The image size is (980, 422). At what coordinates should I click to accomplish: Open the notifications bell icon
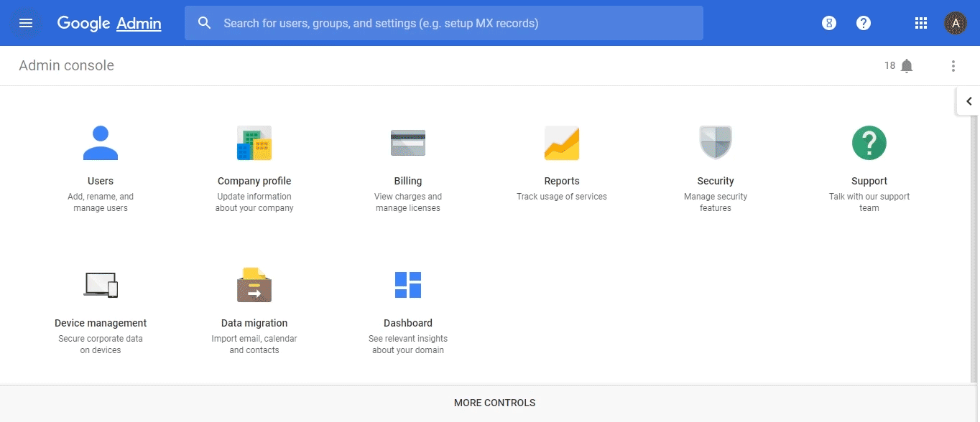point(907,66)
